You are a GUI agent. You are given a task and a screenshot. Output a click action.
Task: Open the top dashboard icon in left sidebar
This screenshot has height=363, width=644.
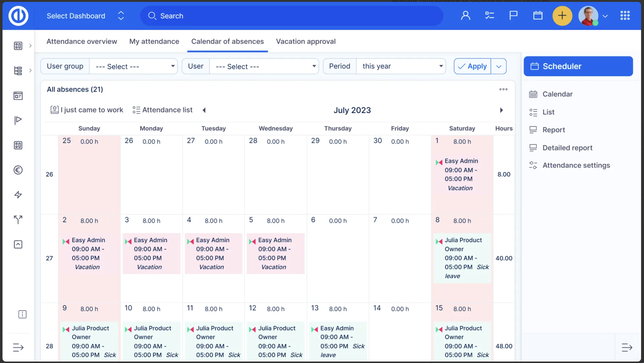pyautogui.click(x=18, y=46)
